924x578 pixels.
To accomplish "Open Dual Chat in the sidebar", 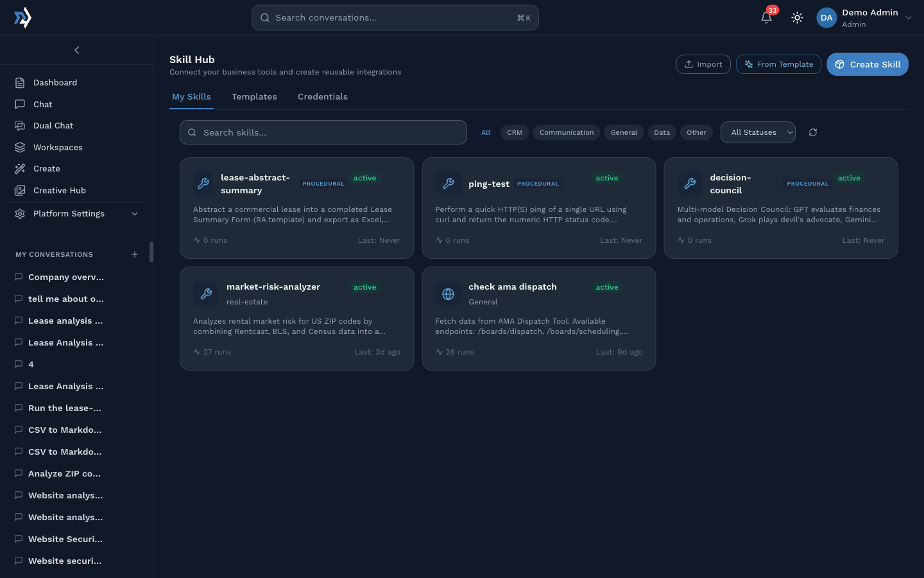I will click(x=53, y=126).
